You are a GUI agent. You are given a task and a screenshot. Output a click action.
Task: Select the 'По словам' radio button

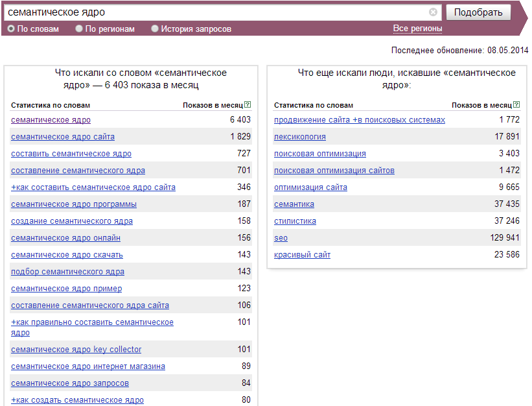click(x=11, y=29)
